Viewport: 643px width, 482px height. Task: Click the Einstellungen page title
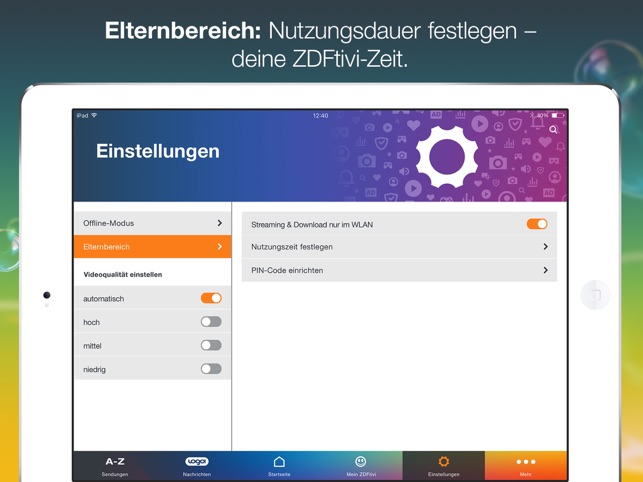[158, 151]
